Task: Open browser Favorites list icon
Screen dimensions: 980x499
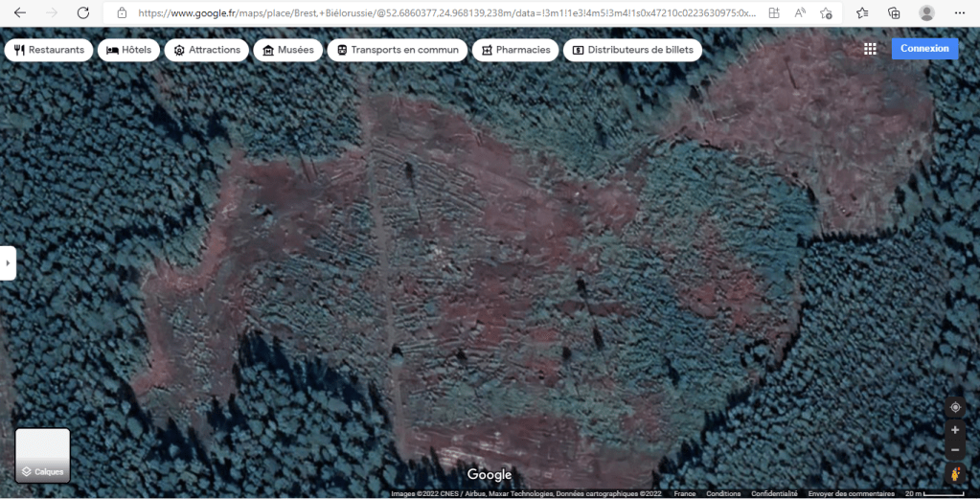Action: (861, 13)
